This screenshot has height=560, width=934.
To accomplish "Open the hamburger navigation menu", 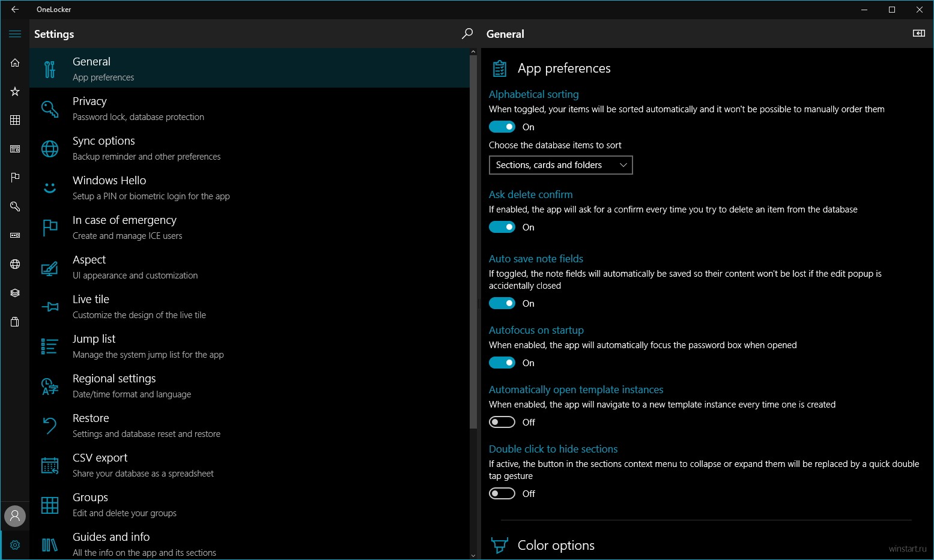I will (15, 34).
